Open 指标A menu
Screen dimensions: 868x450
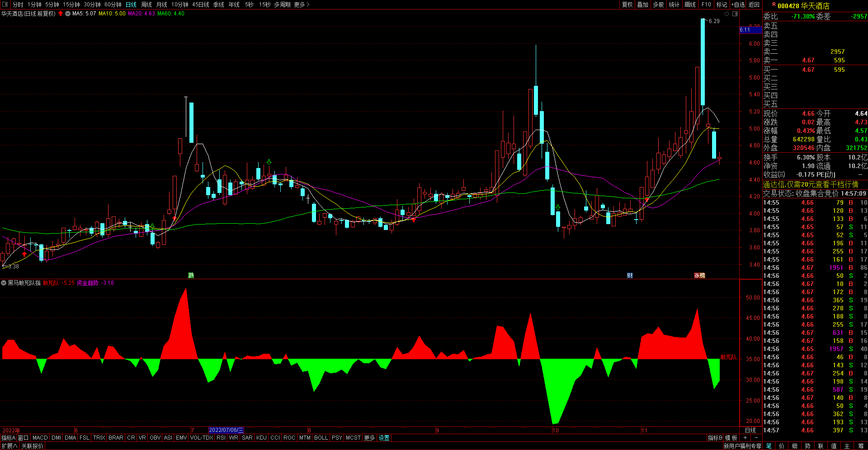[x=8, y=438]
